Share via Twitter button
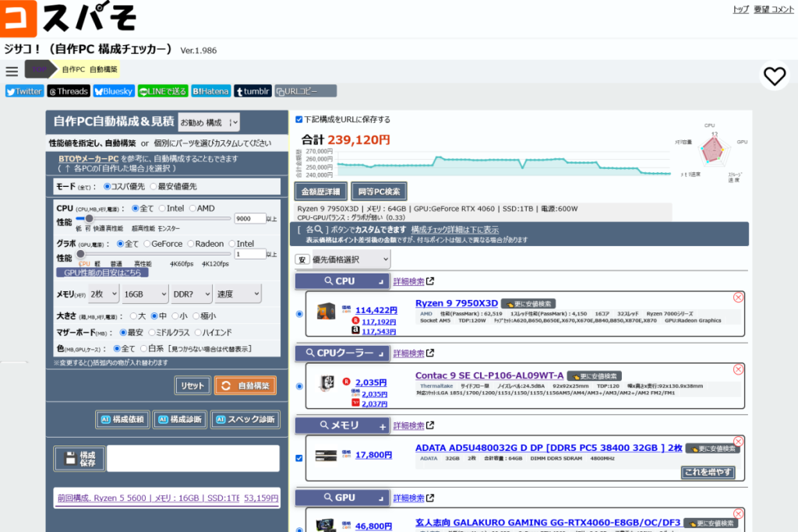This screenshot has height=532, width=798. (x=24, y=91)
